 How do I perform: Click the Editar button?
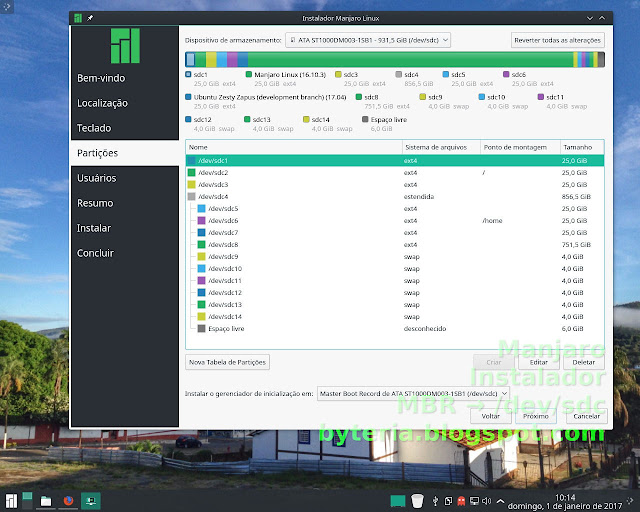[x=539, y=362]
